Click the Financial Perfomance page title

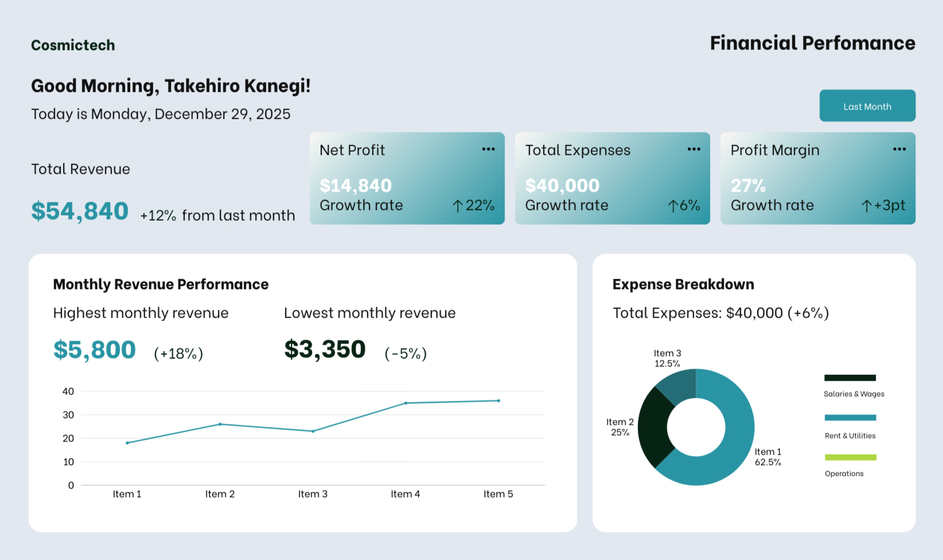812,44
